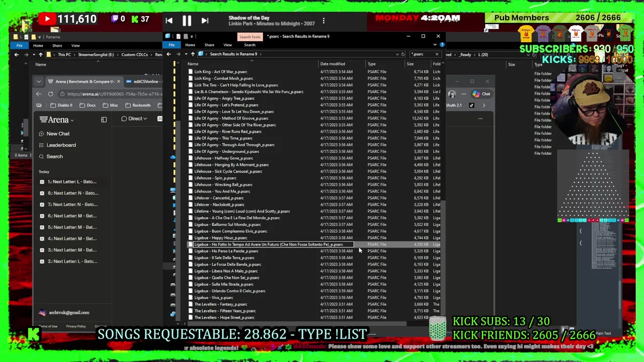
Task: Skip to next track in music overlay
Action: tap(205, 21)
